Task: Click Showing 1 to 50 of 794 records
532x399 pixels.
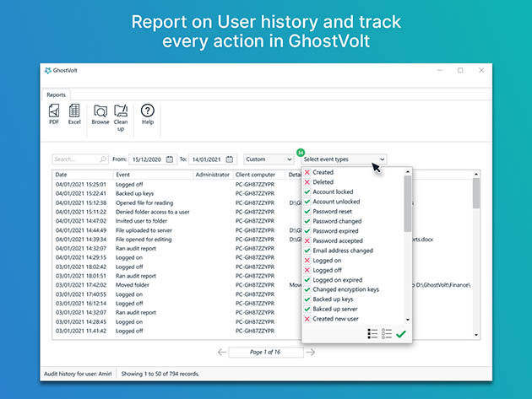Action: pyautogui.click(x=160, y=374)
